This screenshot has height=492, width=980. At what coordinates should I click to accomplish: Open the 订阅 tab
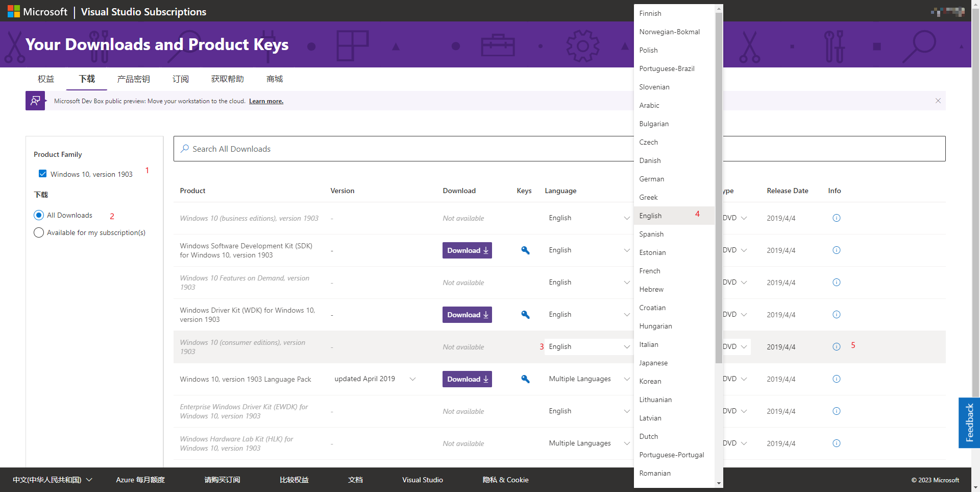click(180, 79)
